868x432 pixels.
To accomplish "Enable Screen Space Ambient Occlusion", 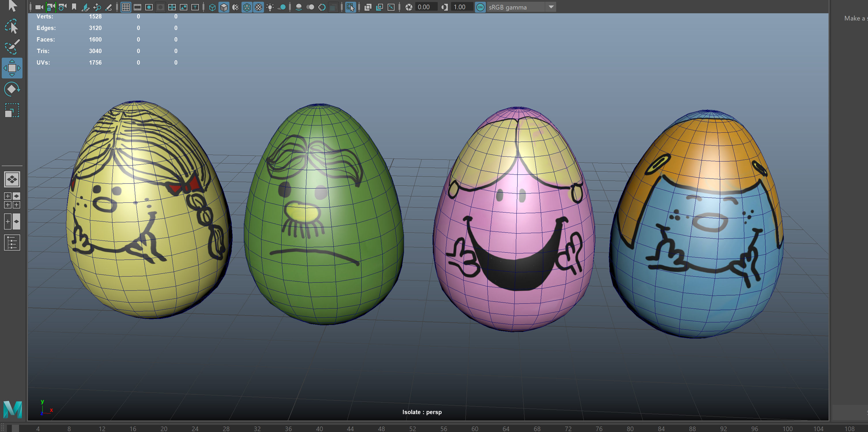I will pos(299,7).
